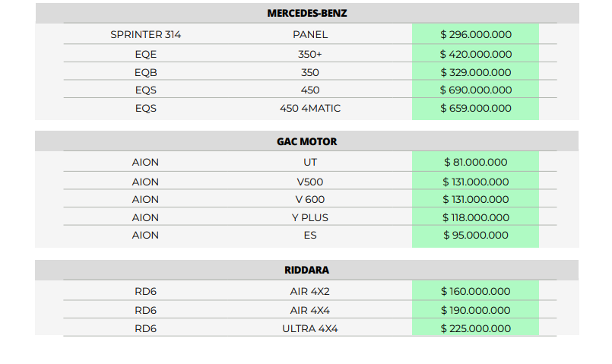Click the V500 version cell
This screenshot has height=364, width=612.
click(x=310, y=182)
